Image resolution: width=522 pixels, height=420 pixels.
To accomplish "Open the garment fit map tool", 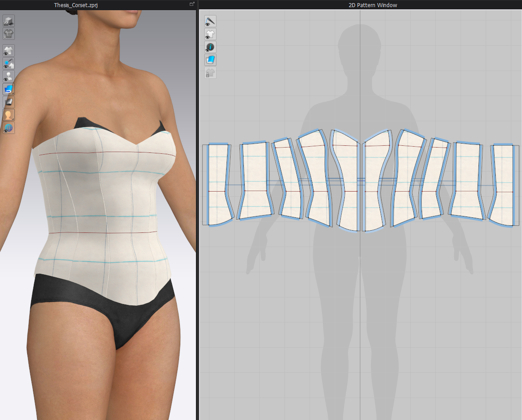I will (x=8, y=33).
